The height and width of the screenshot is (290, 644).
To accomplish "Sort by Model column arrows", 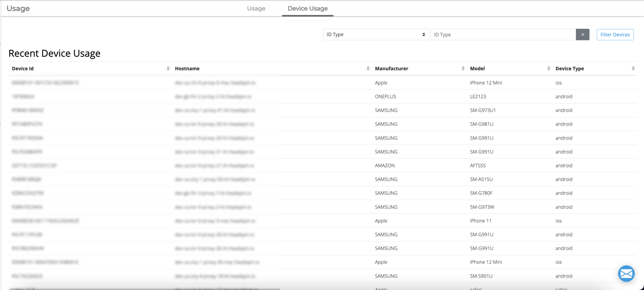I will (x=548, y=68).
